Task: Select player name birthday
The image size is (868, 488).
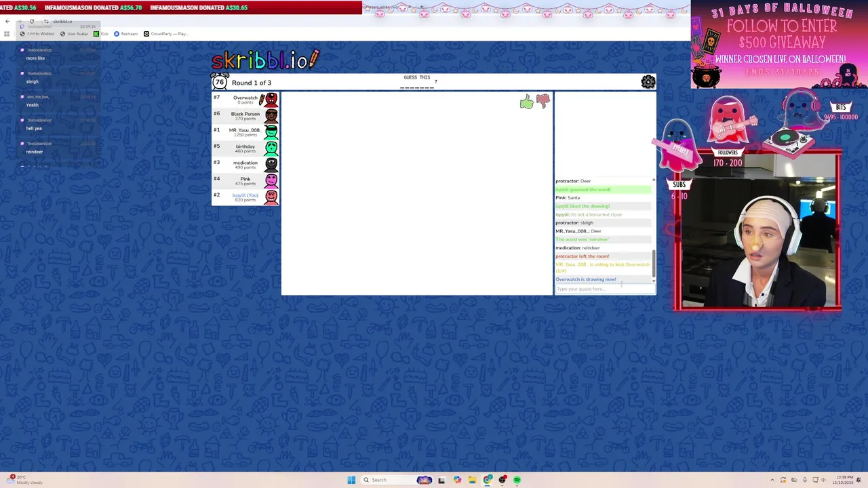Action: (245, 146)
